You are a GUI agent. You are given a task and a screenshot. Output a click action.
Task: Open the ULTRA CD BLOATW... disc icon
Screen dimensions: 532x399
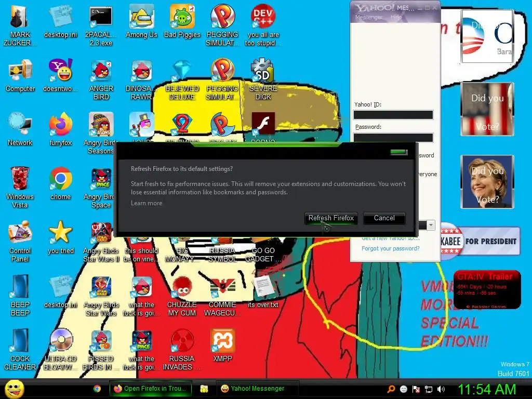(60, 350)
